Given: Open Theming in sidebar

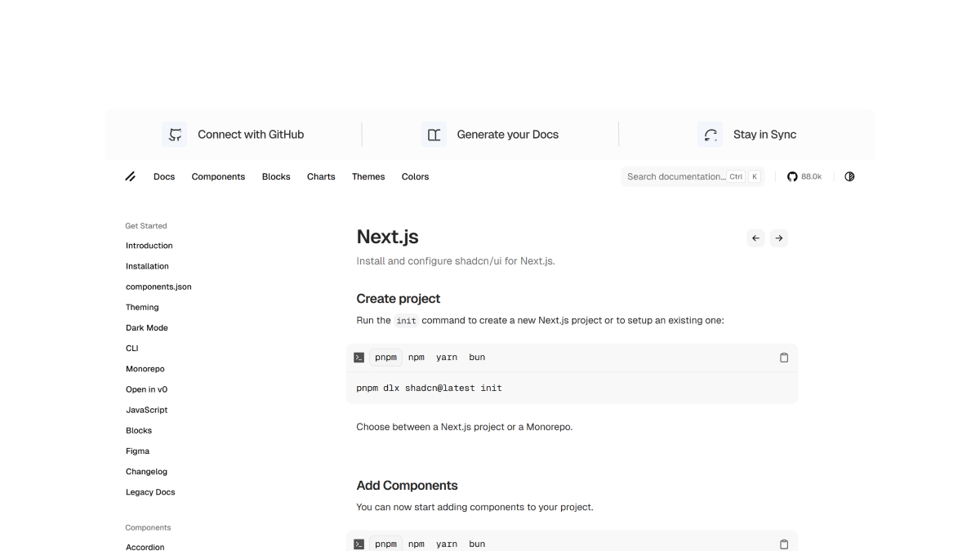Looking at the screenshot, I should point(142,307).
